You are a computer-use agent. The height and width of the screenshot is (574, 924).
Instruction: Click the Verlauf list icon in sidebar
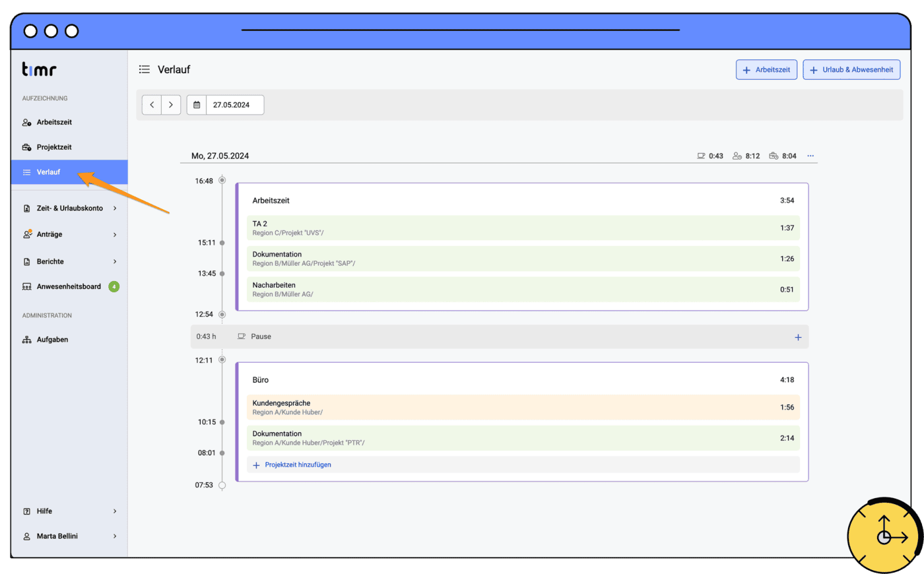27,172
